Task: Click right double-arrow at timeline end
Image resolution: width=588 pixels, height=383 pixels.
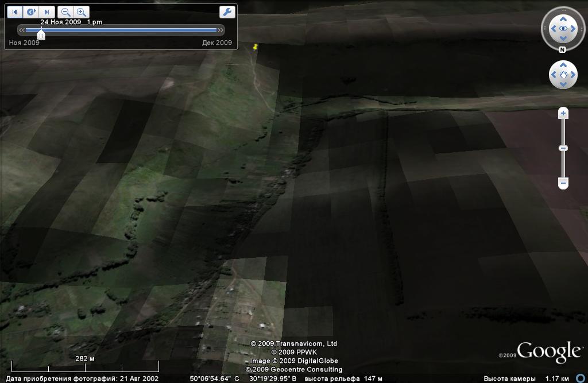Action: click(x=220, y=30)
